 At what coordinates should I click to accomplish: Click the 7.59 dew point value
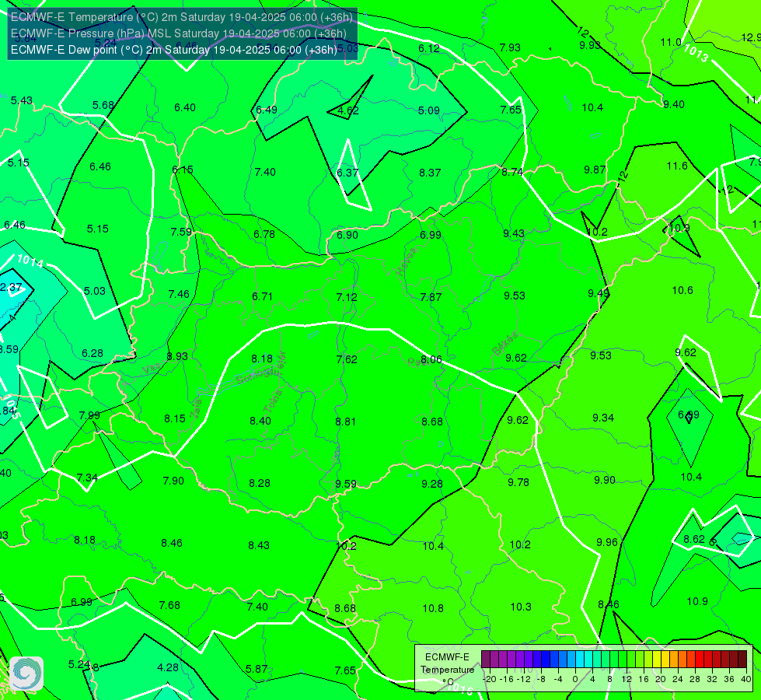182,232
